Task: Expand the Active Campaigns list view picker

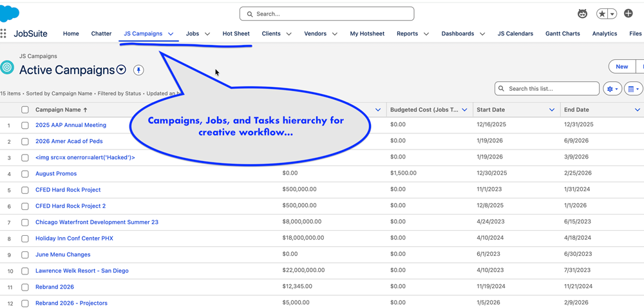Action: pyautogui.click(x=121, y=70)
